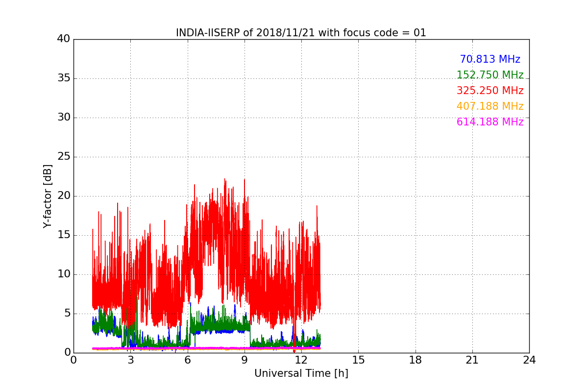The width and height of the screenshot is (588, 392).
Task: Click the y-axis tick label 30
Action: (x=64, y=118)
